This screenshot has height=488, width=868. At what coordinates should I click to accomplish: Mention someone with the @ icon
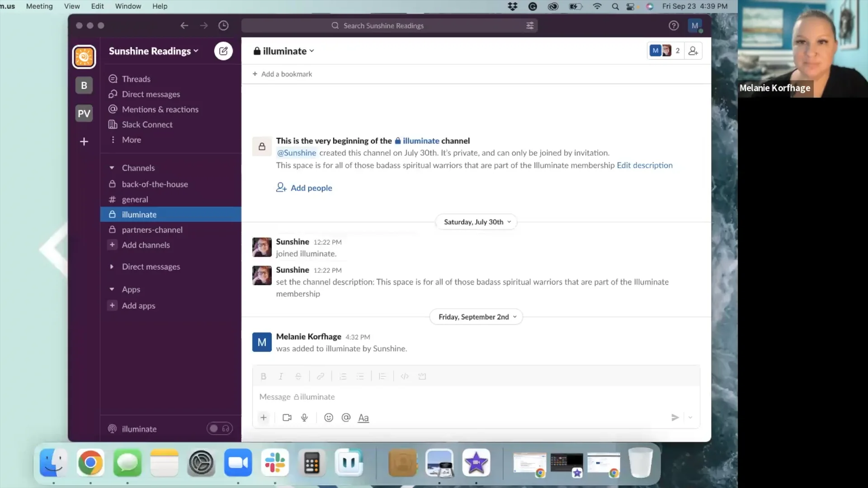tap(345, 418)
